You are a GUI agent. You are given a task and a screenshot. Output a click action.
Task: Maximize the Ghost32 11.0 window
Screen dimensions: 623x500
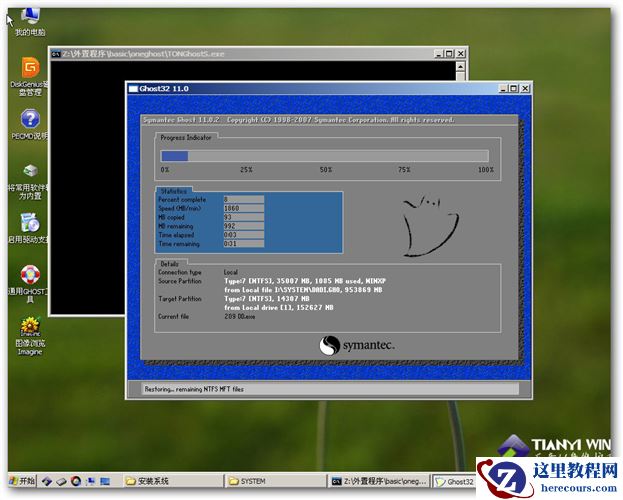click(513, 88)
